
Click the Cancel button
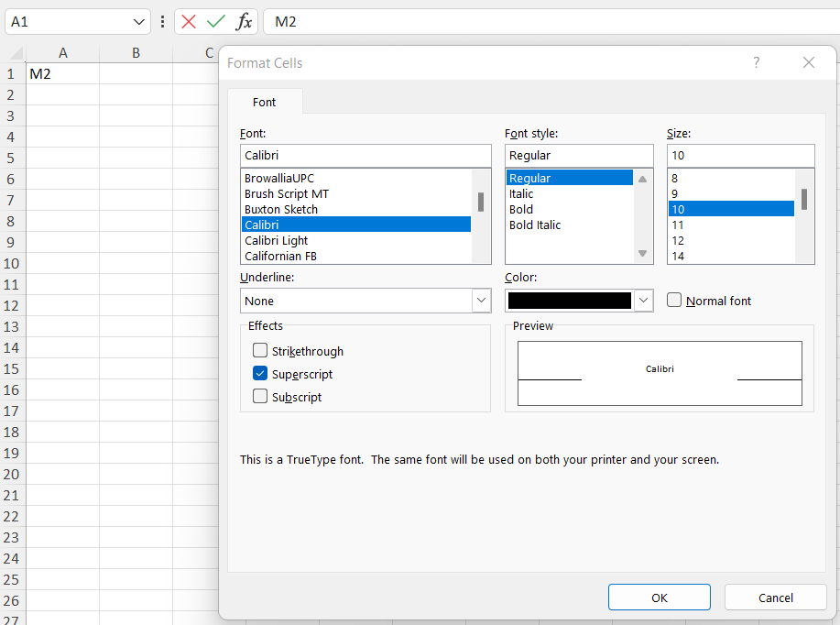(x=775, y=598)
